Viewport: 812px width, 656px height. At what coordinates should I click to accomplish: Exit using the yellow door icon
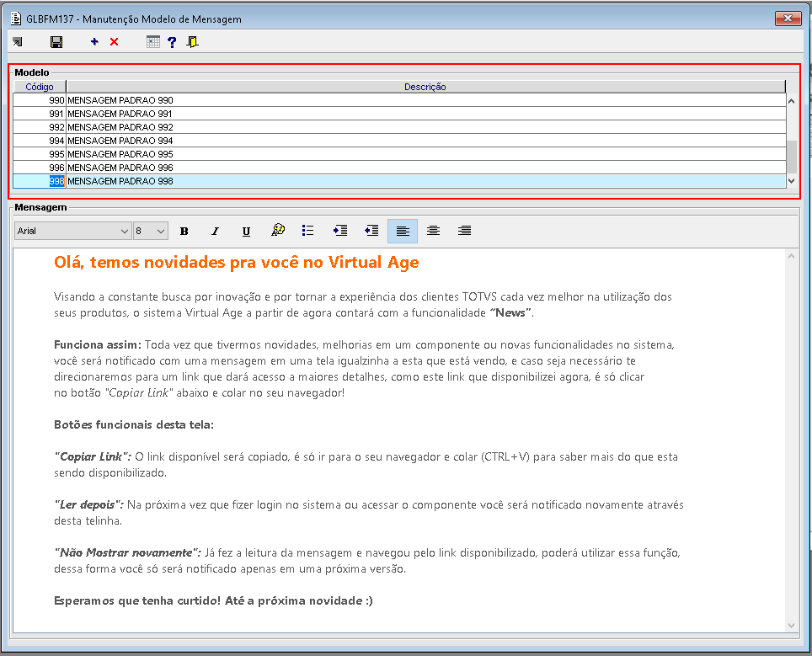(x=193, y=42)
